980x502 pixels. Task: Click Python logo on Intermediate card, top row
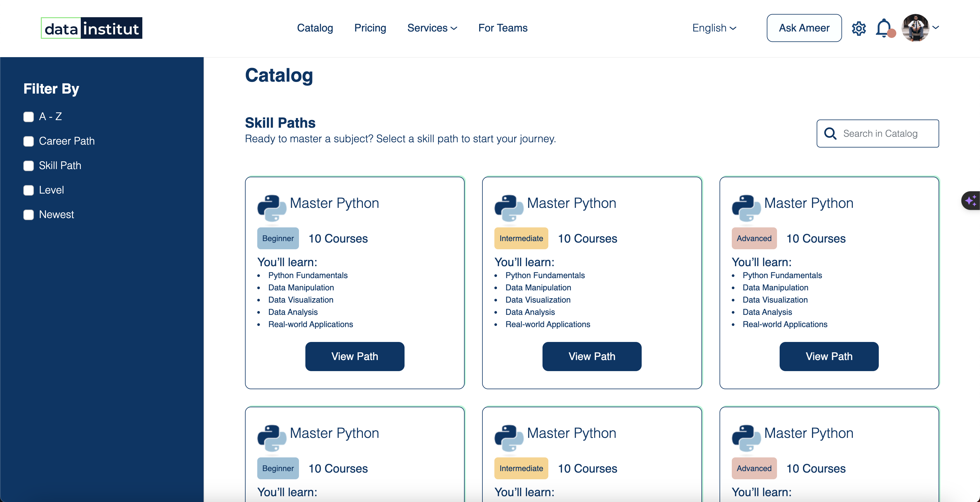[x=509, y=208]
